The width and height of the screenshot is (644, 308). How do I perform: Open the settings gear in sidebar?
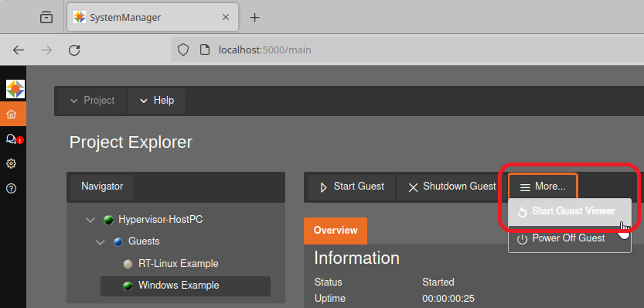11,163
